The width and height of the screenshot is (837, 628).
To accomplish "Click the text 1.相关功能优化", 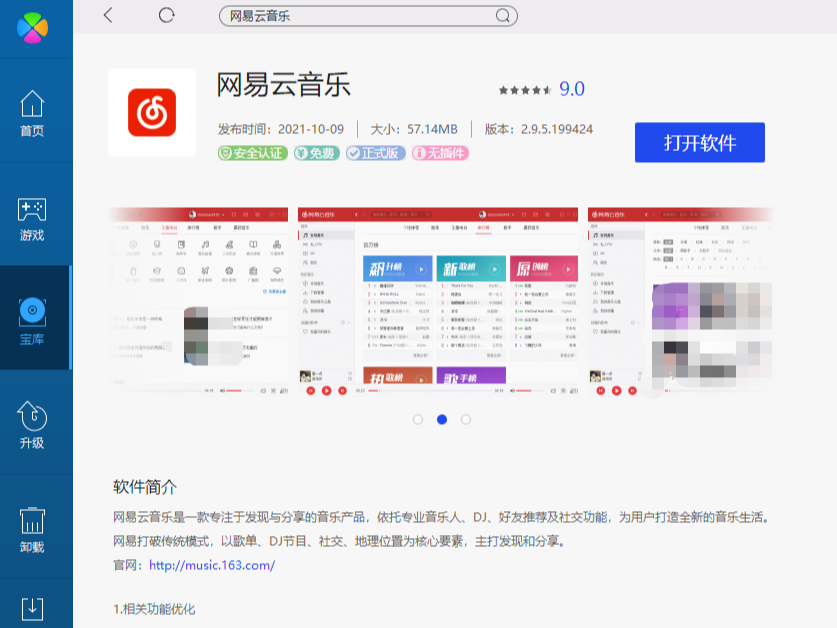I will [154, 609].
